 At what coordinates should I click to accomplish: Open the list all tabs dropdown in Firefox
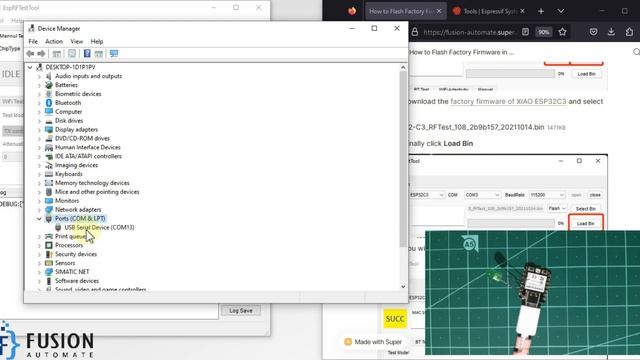click(x=561, y=11)
